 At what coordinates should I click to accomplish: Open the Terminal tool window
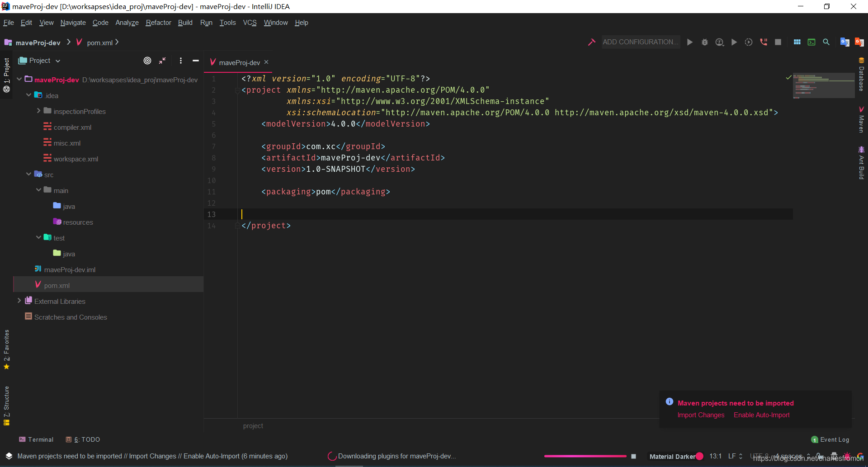pos(36,439)
